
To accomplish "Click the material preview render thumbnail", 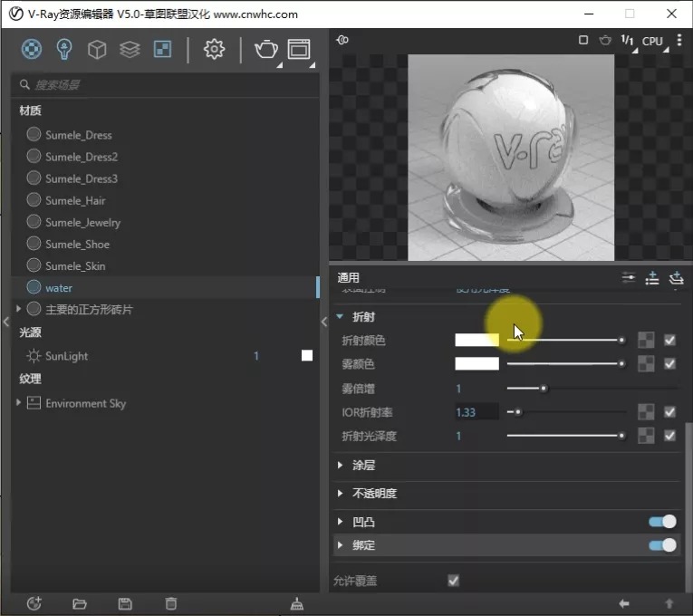I will pos(511,158).
